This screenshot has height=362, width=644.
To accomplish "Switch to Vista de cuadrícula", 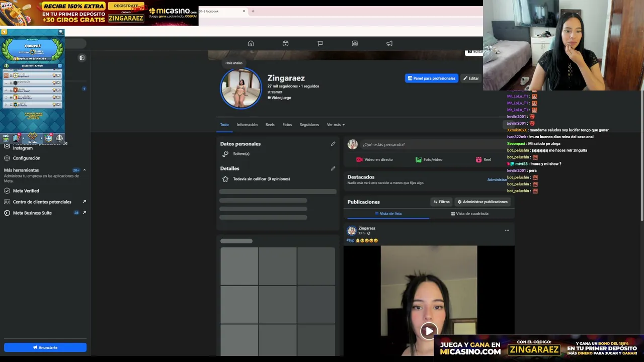I will click(x=469, y=214).
